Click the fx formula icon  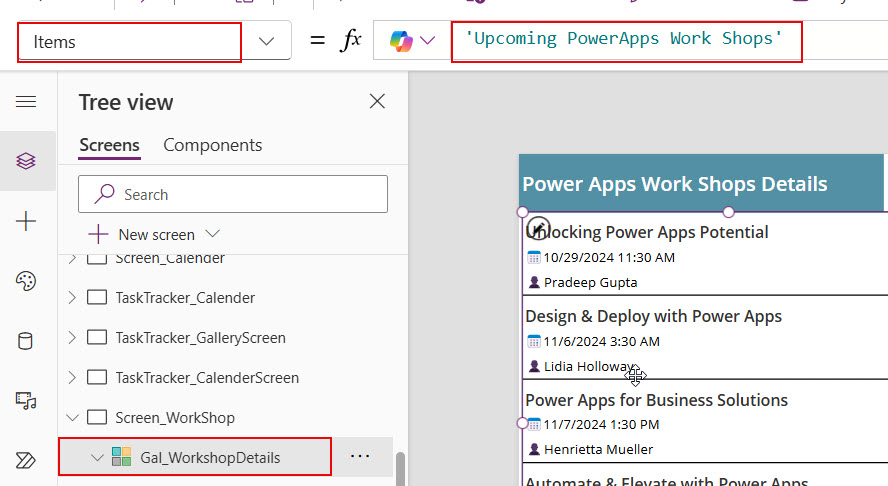[x=351, y=40]
